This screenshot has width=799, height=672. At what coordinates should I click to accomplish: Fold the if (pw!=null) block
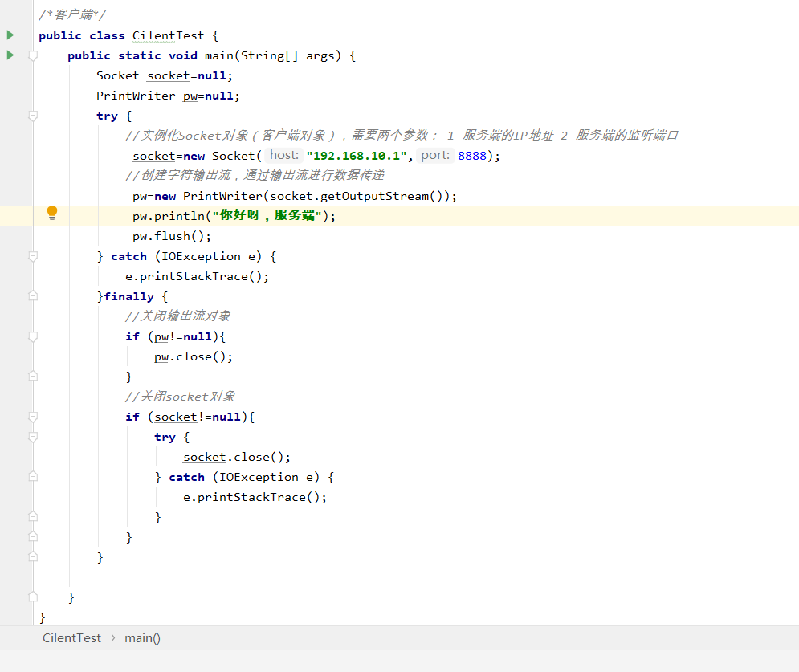[33, 336]
